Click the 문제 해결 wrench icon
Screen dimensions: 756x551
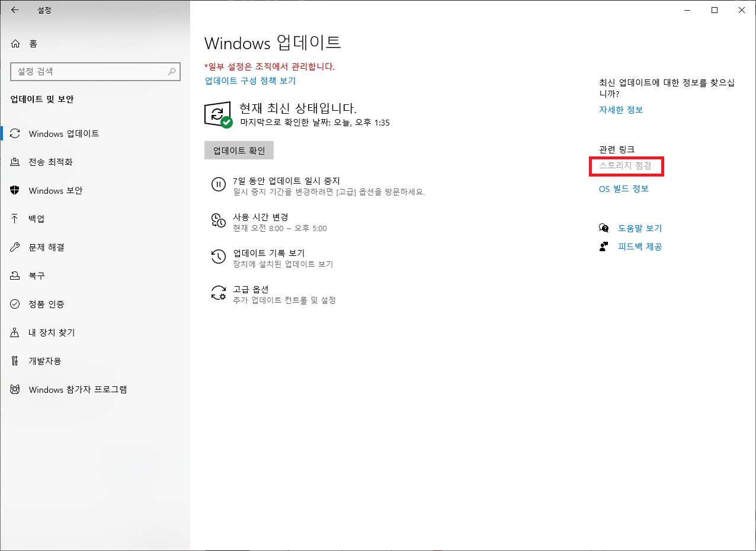click(16, 248)
